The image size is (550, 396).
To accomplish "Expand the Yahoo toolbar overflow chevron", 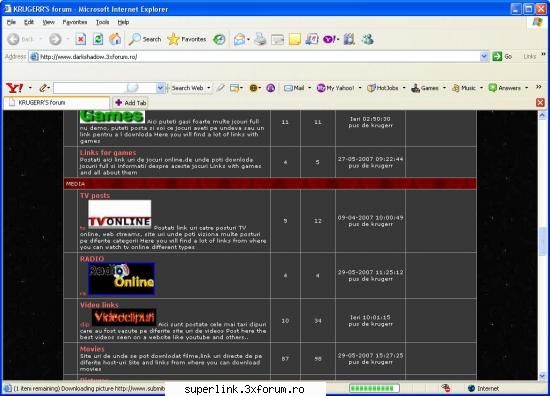I will [x=539, y=87].
